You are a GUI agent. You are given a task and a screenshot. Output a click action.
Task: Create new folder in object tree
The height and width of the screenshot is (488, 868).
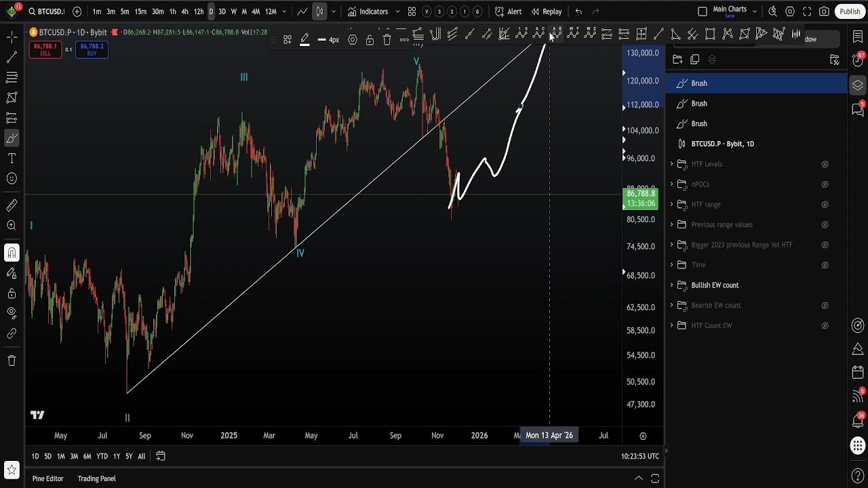[x=677, y=60]
